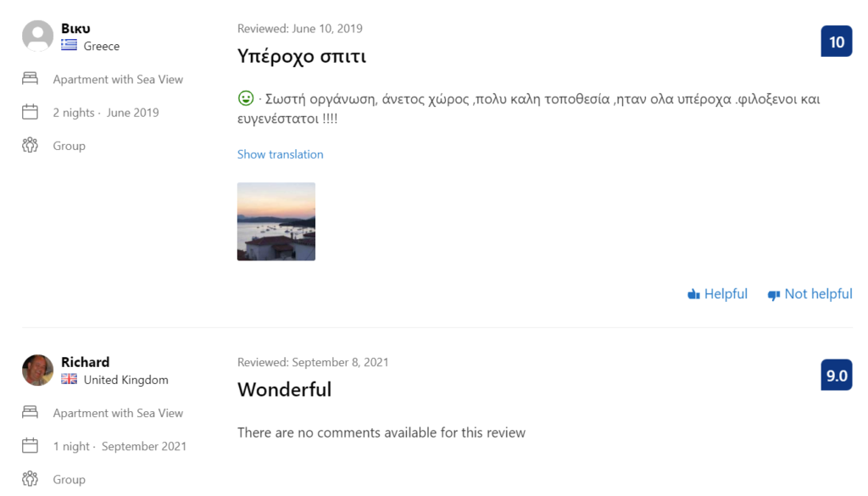Screen dimensions: 868x496
Task: Click the thumbs-down Not helpful icon
Action: click(773, 295)
